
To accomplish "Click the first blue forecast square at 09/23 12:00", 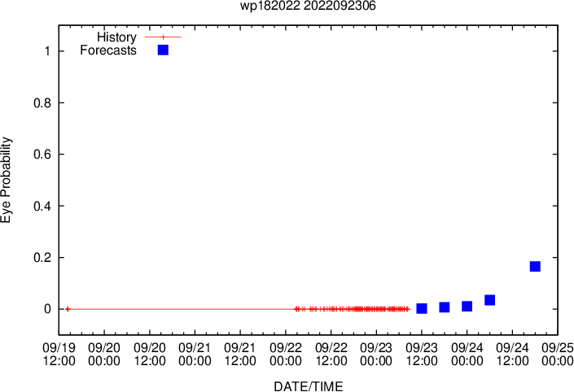I will 422,308.
